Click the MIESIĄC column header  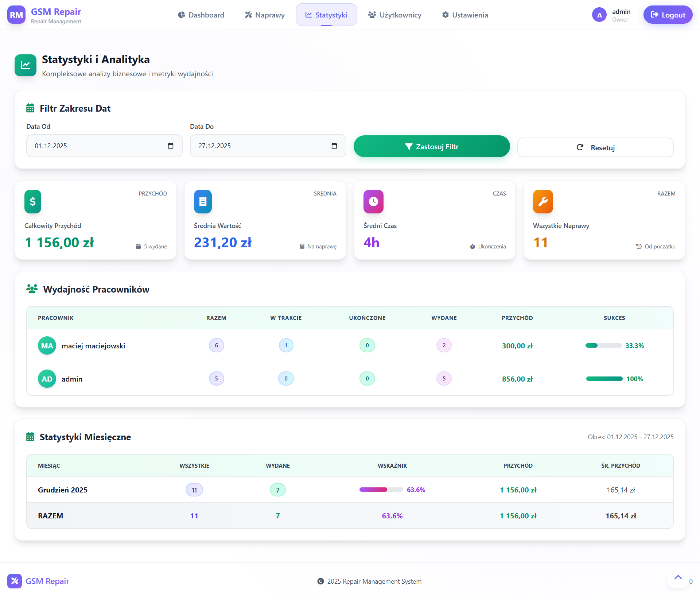tap(49, 465)
